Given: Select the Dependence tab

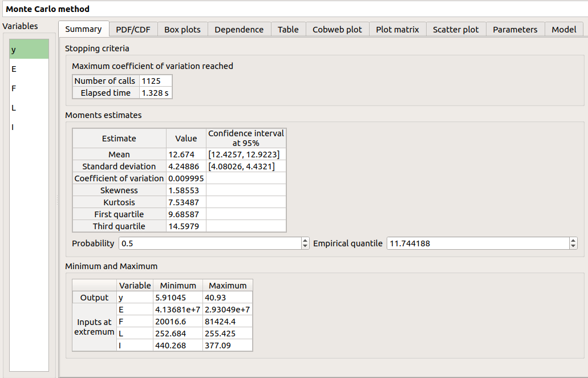Looking at the screenshot, I should (239, 29).
